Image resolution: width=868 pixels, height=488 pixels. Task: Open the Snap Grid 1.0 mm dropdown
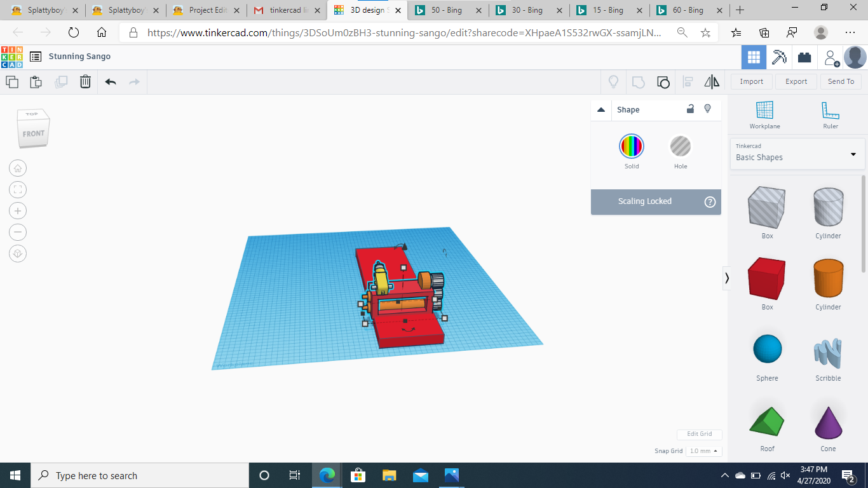pos(703,451)
